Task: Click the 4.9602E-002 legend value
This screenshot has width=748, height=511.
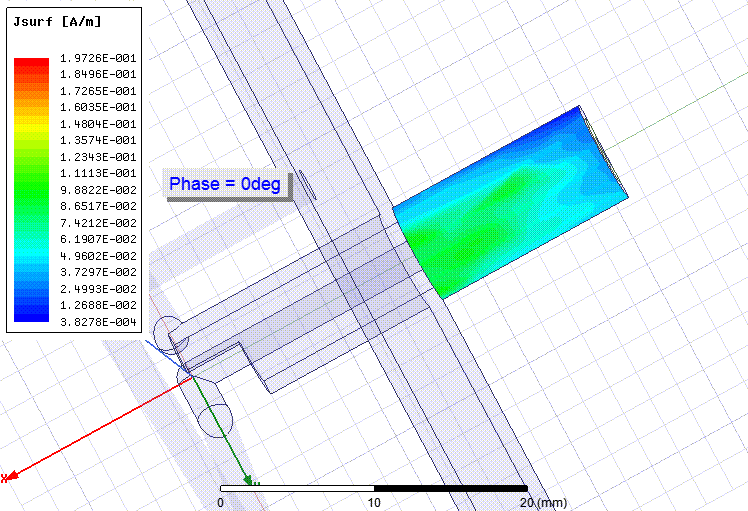Action: (98, 256)
